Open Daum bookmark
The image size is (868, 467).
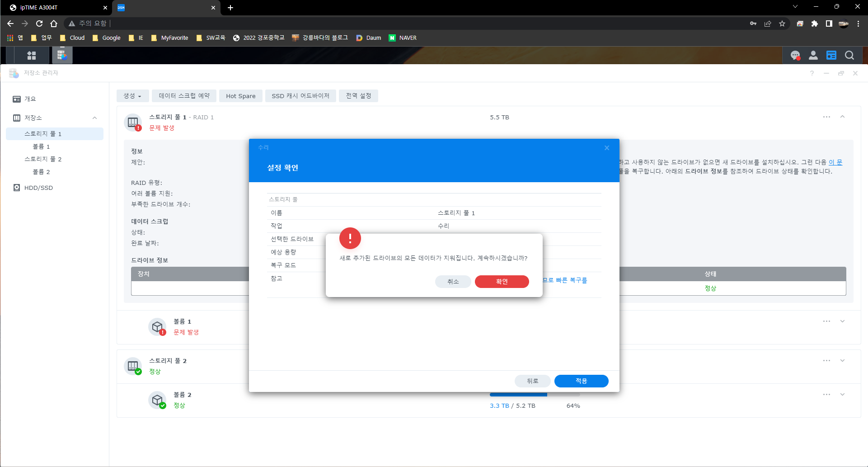(x=369, y=38)
